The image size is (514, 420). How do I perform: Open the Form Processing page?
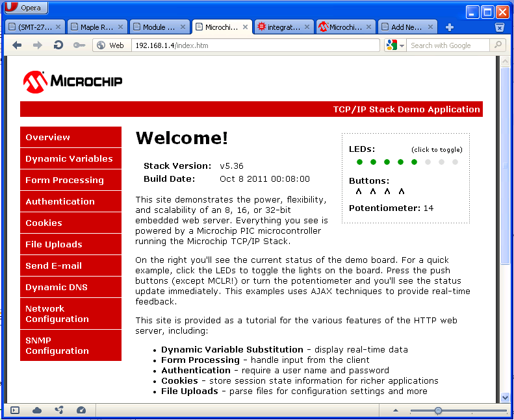coord(71,180)
